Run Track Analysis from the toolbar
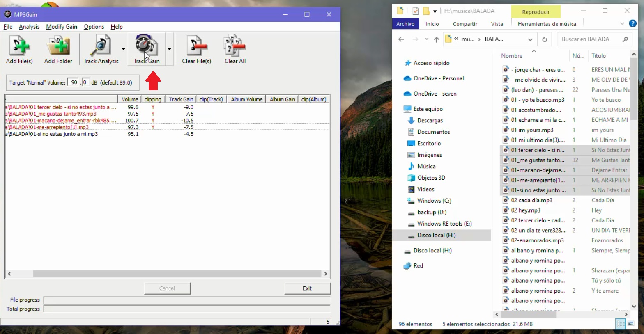 click(101, 49)
